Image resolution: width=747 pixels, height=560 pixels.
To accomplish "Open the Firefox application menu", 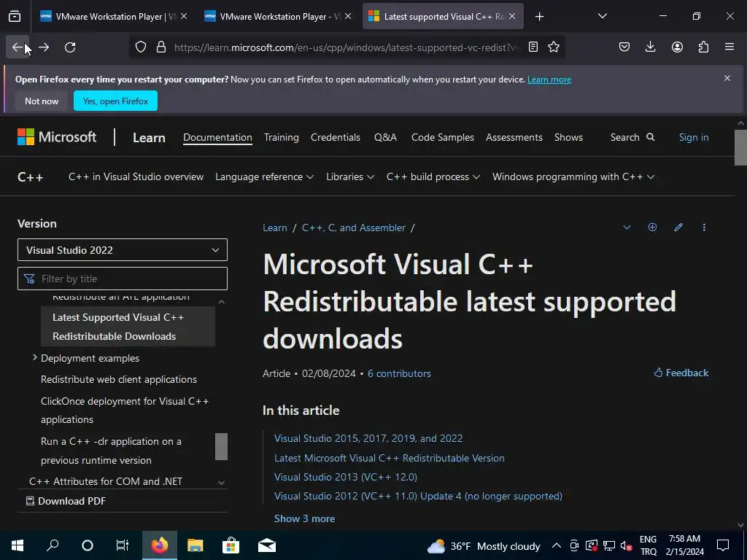I will 729,47.
